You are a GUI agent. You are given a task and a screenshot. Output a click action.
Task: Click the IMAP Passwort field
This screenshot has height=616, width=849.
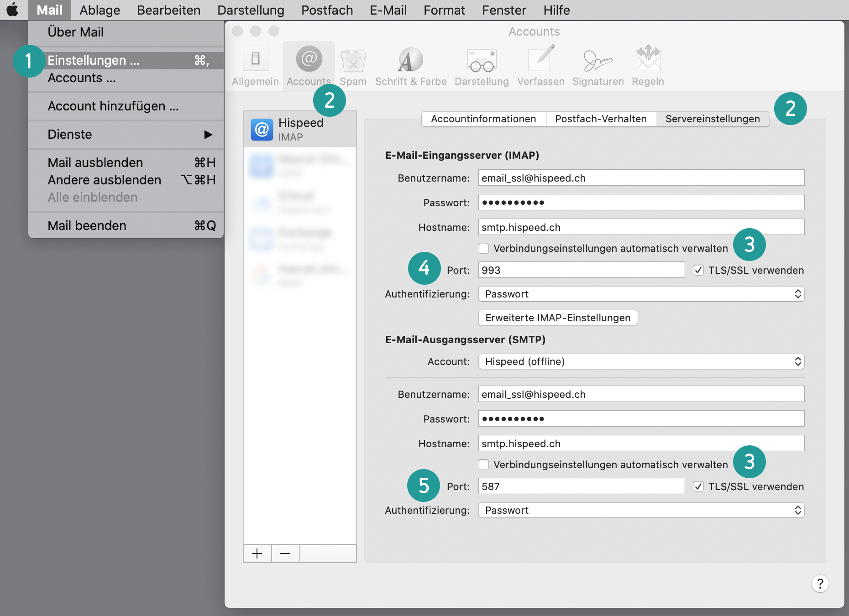[641, 203]
